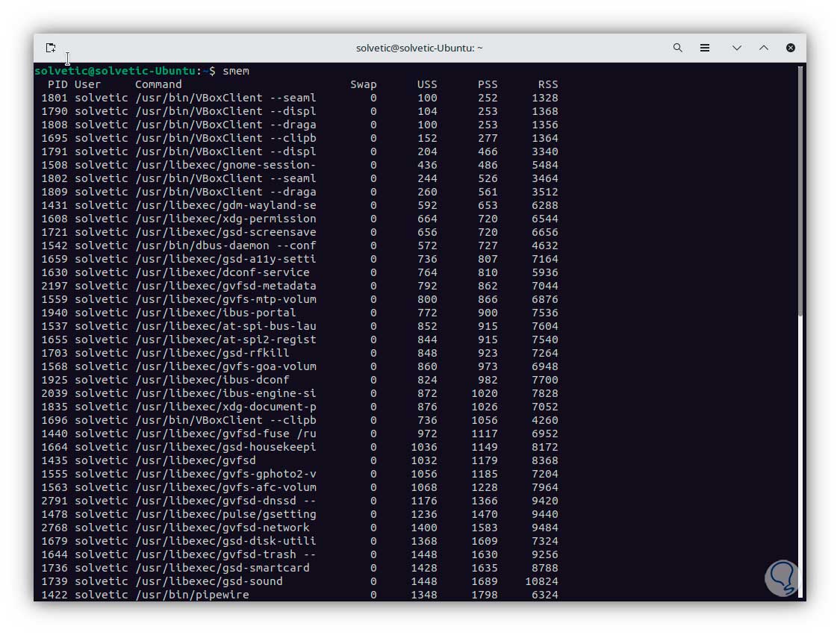Screen dimensions: 840x635
Task: Select PID 1801 in first row
Action: click(x=55, y=98)
